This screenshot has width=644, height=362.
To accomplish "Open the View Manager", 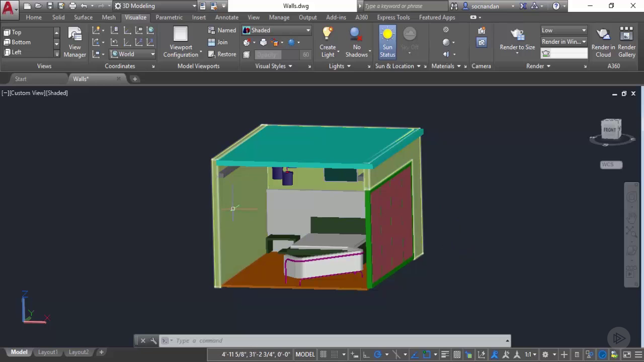I will [74, 41].
